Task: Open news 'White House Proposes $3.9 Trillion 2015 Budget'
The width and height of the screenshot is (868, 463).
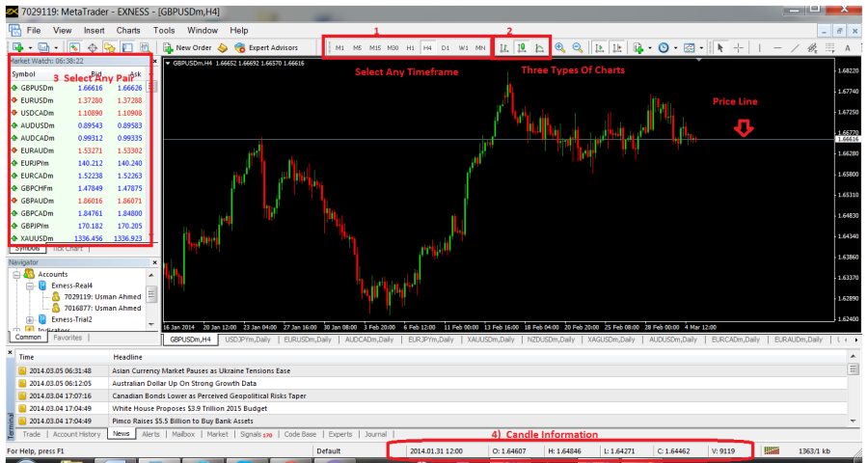Action: click(x=190, y=408)
